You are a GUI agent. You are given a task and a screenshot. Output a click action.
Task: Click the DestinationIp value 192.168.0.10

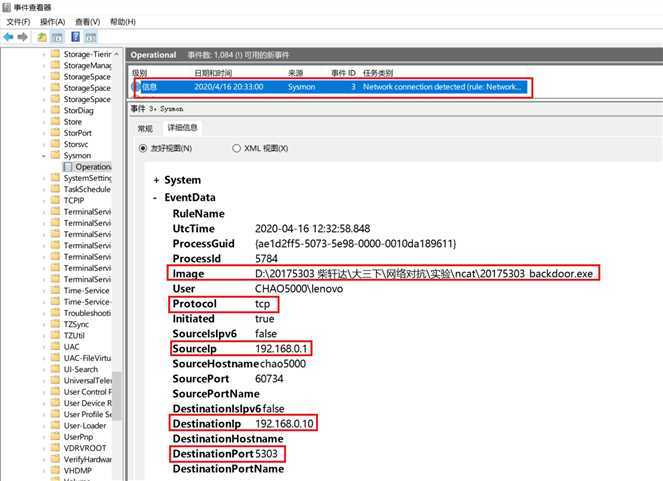pos(284,424)
